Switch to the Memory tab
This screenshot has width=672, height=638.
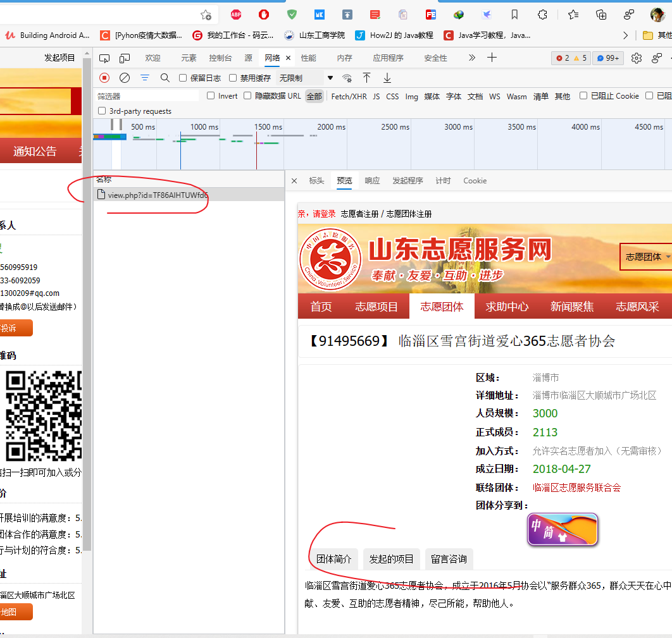pos(345,58)
